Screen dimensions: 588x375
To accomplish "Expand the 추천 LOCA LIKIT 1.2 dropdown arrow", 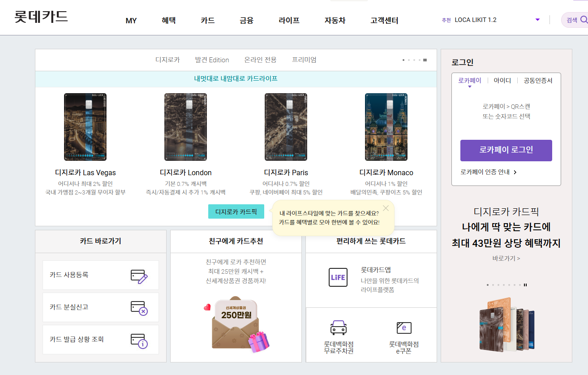I will point(537,20).
